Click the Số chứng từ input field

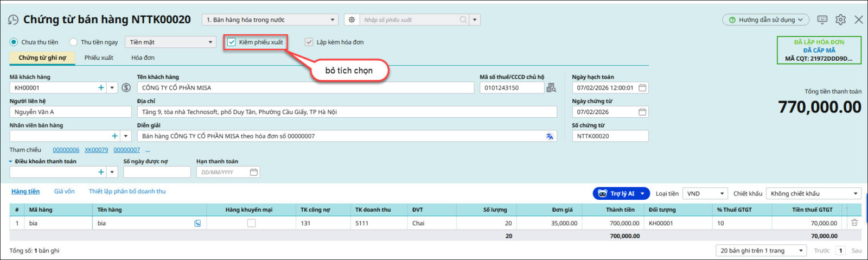tap(610, 136)
